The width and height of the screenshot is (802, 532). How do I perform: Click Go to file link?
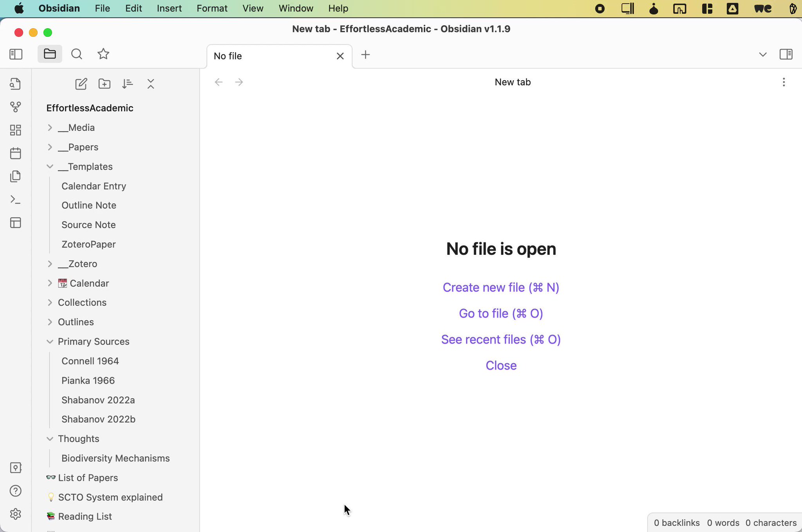(x=501, y=314)
